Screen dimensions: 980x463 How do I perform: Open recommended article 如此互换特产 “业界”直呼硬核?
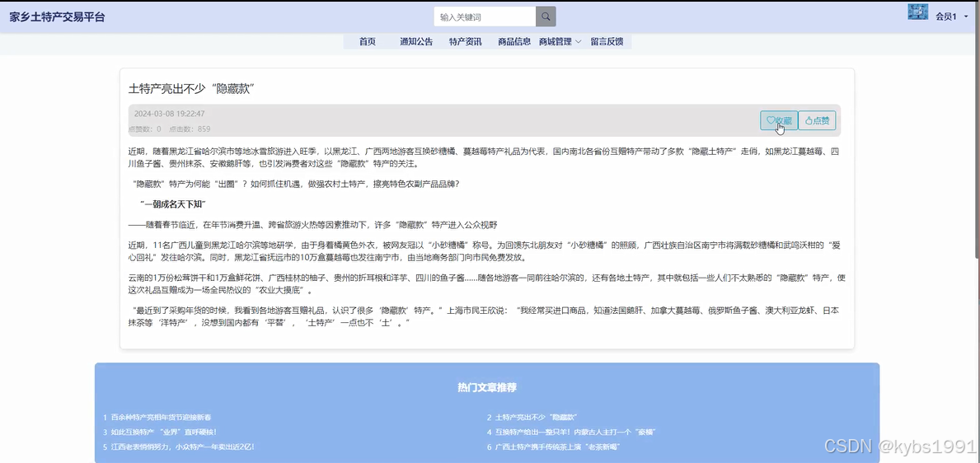(x=164, y=432)
